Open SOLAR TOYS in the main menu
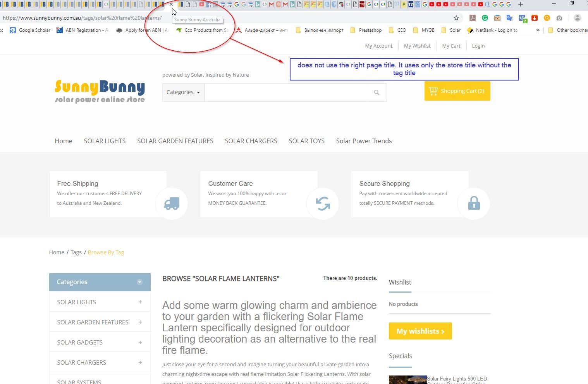 [307, 141]
